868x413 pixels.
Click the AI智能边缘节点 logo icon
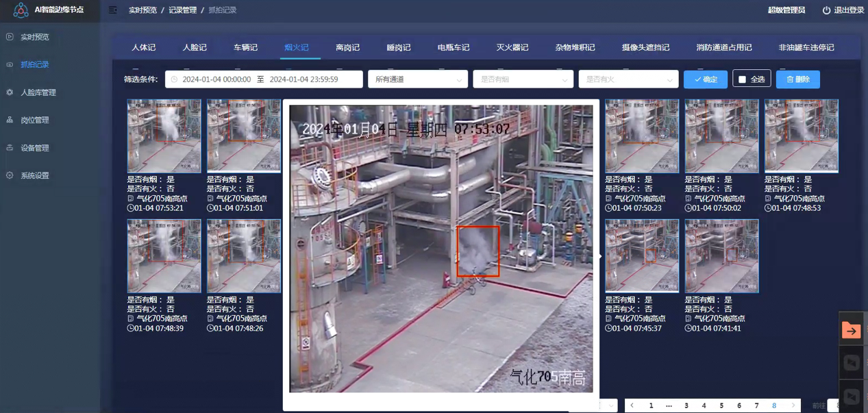[21, 10]
